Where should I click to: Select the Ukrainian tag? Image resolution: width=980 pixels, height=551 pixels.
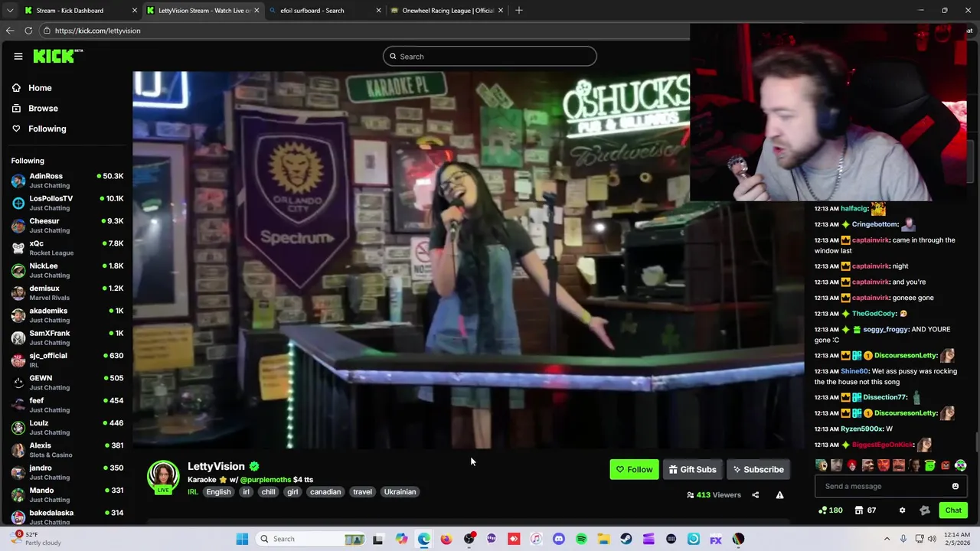400,492
